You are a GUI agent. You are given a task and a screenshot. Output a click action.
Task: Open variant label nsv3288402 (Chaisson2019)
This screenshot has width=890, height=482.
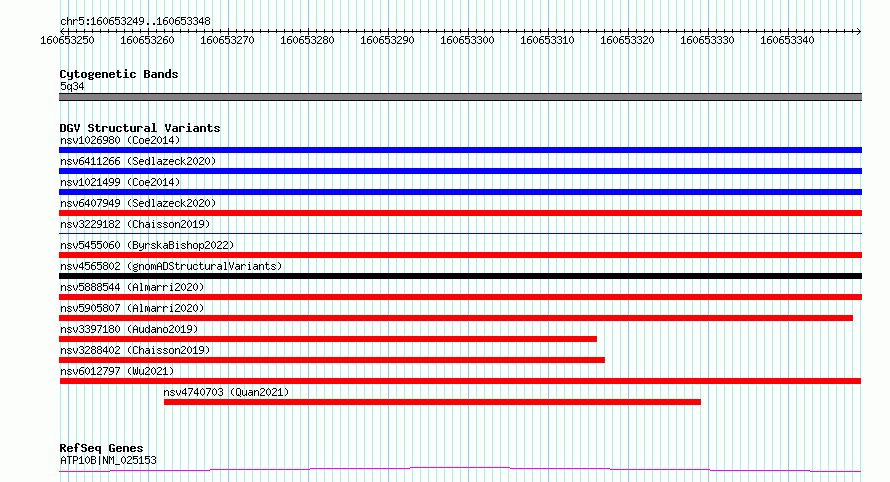click(x=135, y=350)
